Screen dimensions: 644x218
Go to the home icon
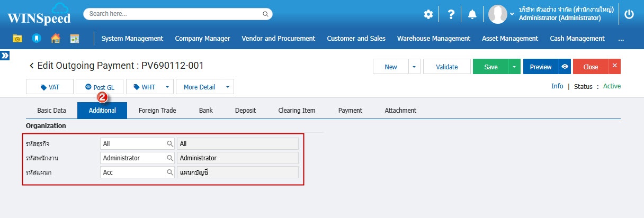click(55, 39)
